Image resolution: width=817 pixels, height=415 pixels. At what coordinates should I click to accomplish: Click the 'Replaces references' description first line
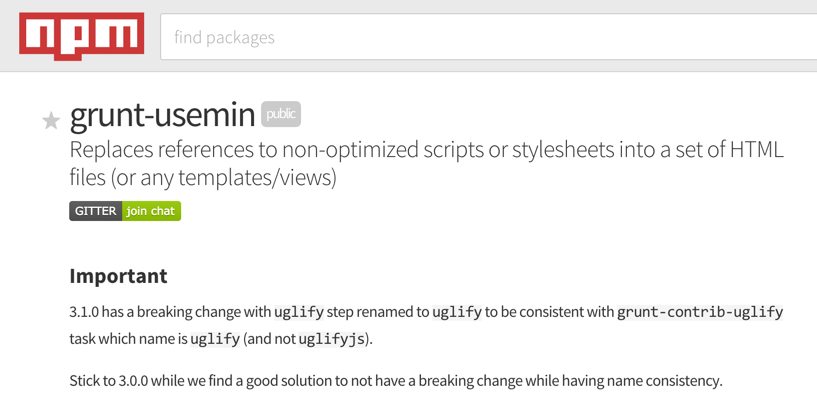tap(426, 150)
